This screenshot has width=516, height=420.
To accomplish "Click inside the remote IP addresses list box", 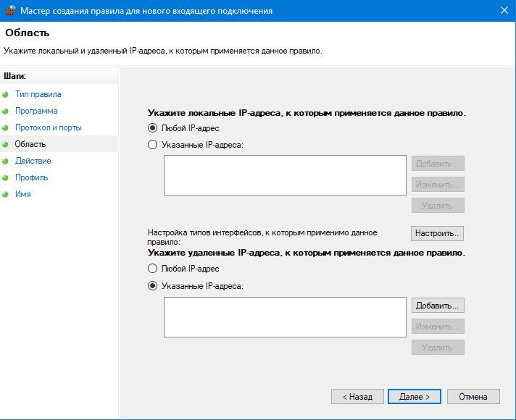I will pyautogui.click(x=285, y=316).
